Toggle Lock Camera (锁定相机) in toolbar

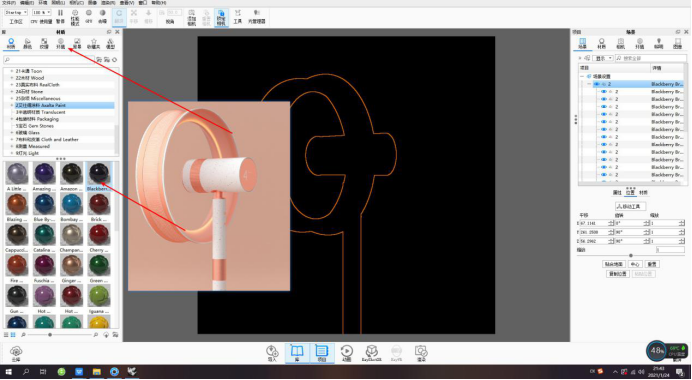tap(221, 17)
